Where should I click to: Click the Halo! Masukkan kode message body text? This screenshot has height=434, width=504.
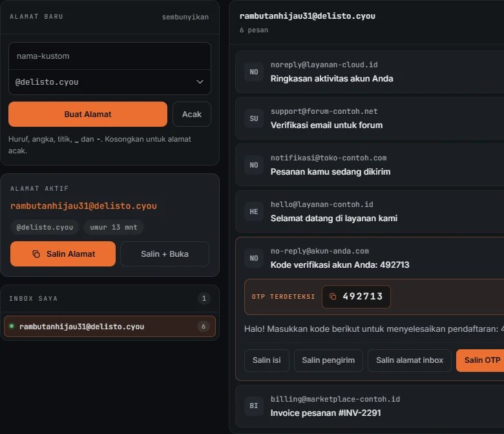tap(374, 329)
